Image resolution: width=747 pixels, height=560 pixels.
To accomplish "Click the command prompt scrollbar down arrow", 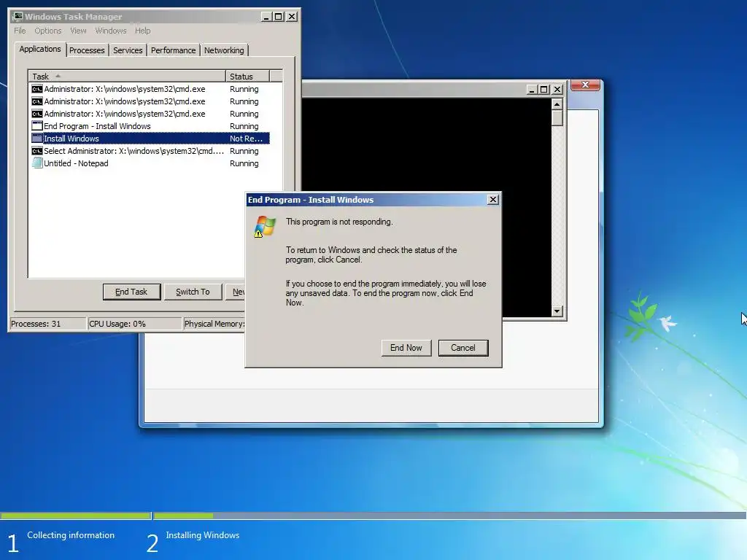I will [x=557, y=311].
